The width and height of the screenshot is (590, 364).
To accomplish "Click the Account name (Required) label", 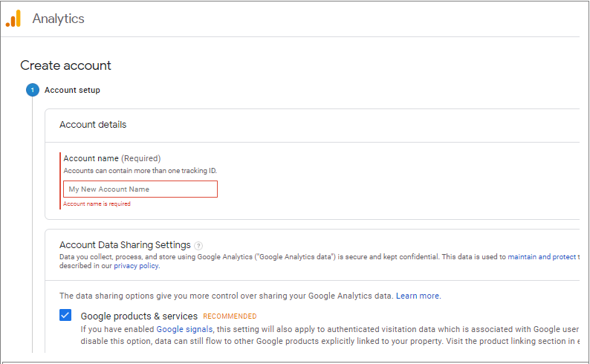I will [111, 158].
